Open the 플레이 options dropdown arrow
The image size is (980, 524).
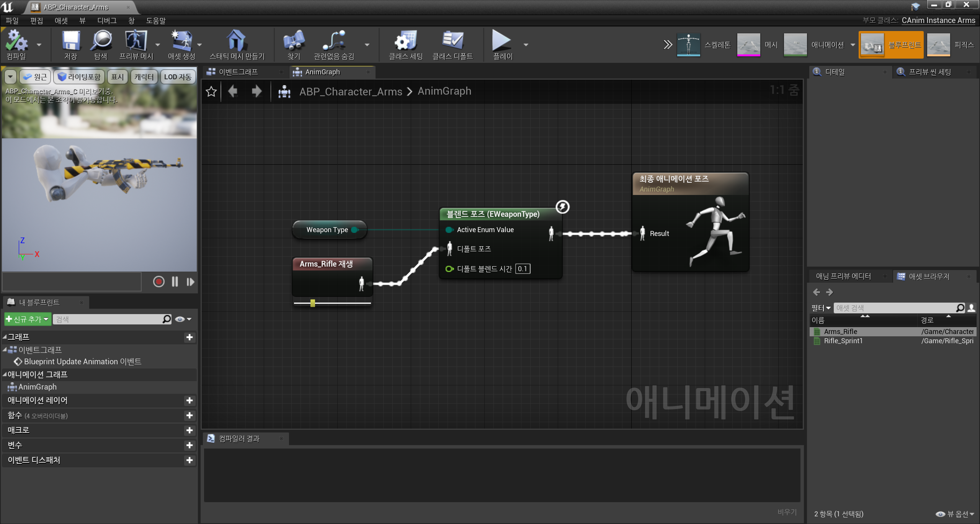click(x=526, y=45)
